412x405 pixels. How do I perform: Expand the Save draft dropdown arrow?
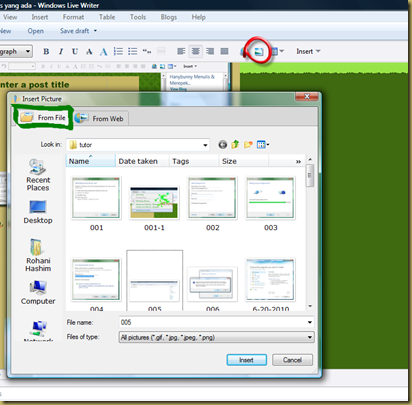click(x=95, y=31)
